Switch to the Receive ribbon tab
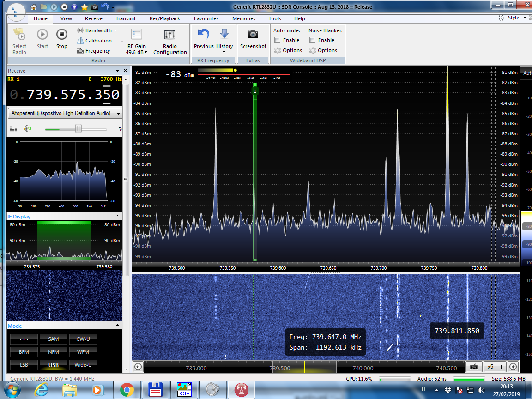This screenshot has height=399, width=532. (x=93, y=18)
